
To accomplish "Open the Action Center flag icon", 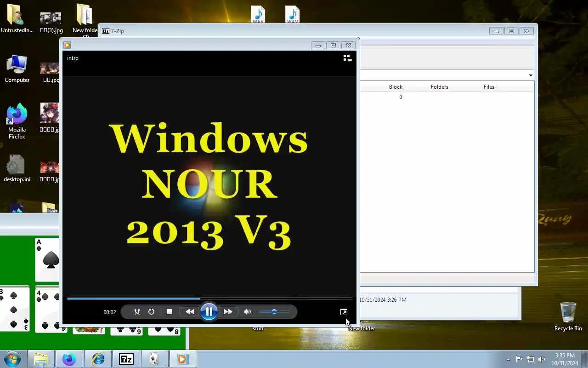I will pyautogui.click(x=519, y=359).
